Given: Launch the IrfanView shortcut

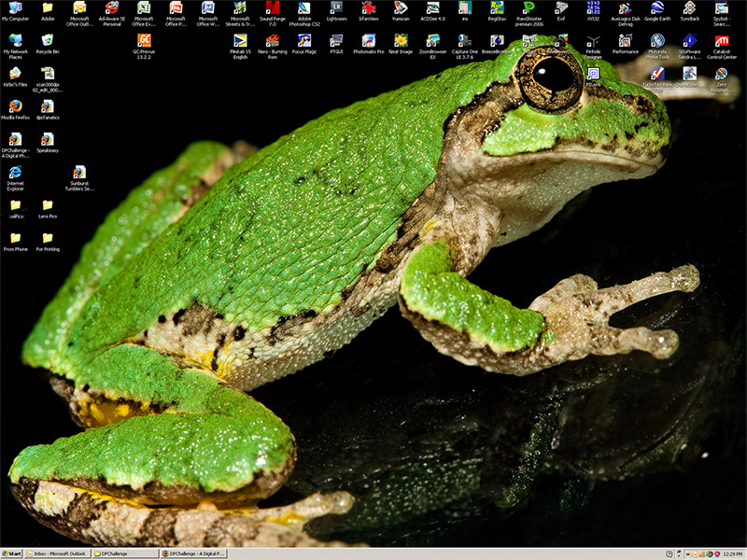Looking at the screenshot, I should pos(369,11).
